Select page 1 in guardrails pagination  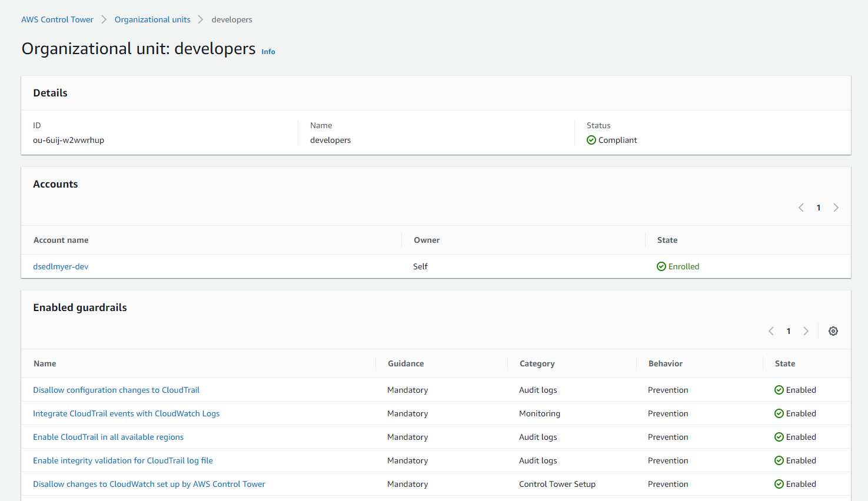pyautogui.click(x=789, y=331)
